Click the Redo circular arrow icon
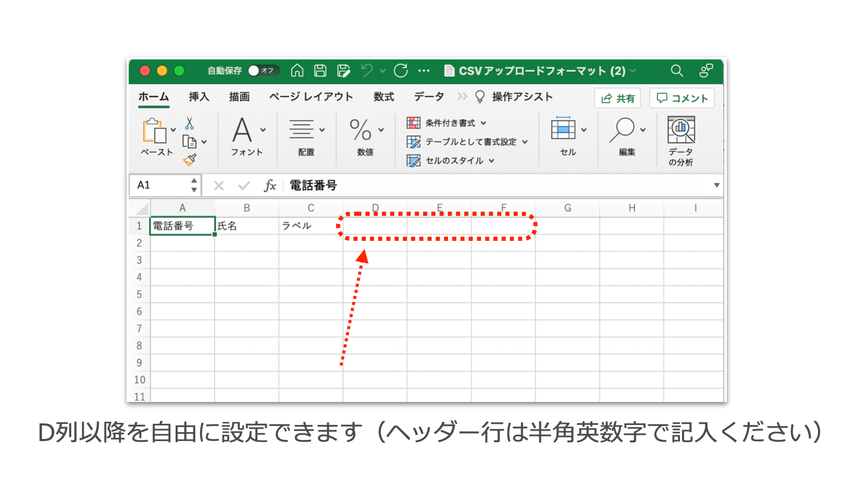This screenshot has height=488, width=868. pyautogui.click(x=401, y=70)
